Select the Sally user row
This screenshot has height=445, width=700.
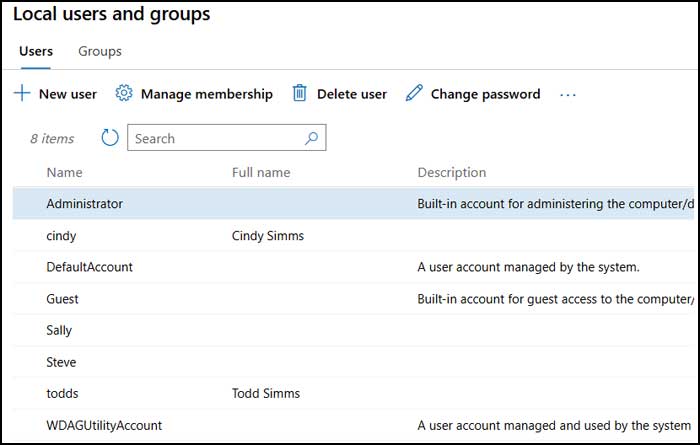click(x=354, y=330)
